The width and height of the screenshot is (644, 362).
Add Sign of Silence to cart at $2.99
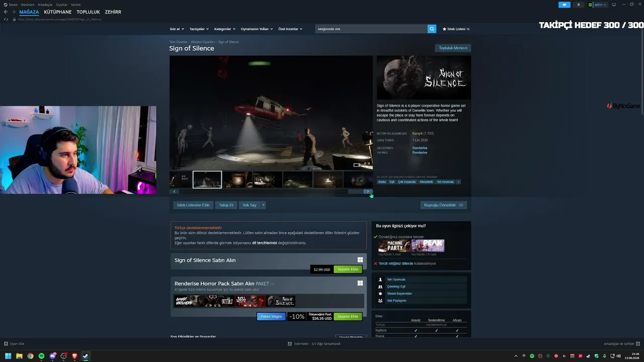coord(348,269)
